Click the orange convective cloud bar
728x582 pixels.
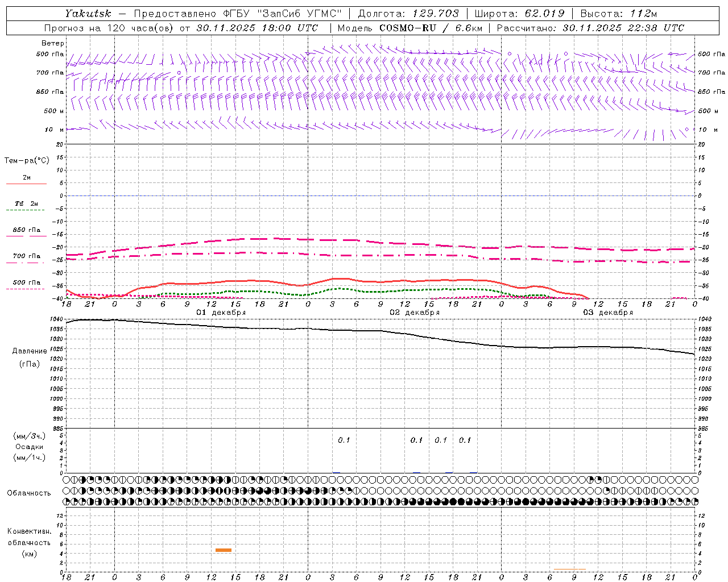pyautogui.click(x=224, y=550)
